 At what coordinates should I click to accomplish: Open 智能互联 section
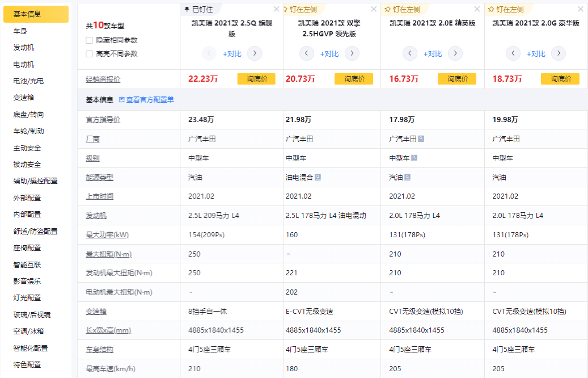pos(27,264)
